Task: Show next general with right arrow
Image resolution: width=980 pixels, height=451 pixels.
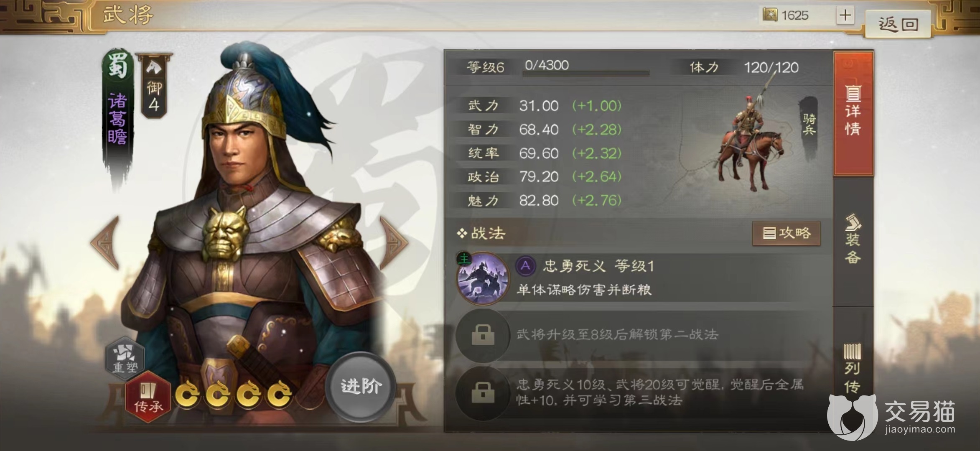Action: point(394,242)
